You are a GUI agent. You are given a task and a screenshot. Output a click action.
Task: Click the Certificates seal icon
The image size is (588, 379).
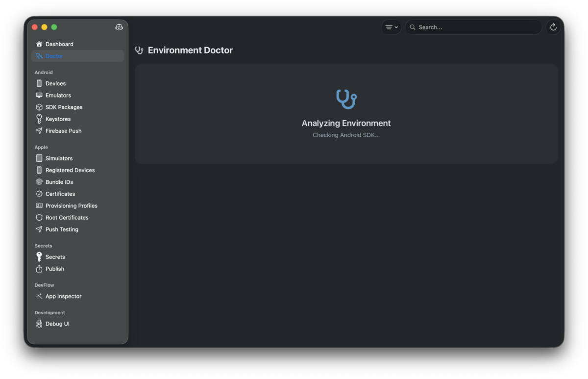[39, 194]
